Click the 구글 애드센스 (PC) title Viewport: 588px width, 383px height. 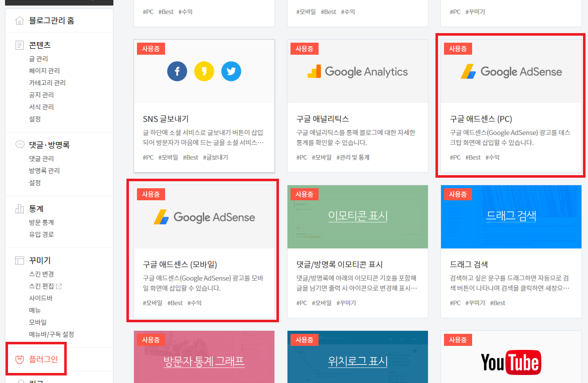click(481, 119)
